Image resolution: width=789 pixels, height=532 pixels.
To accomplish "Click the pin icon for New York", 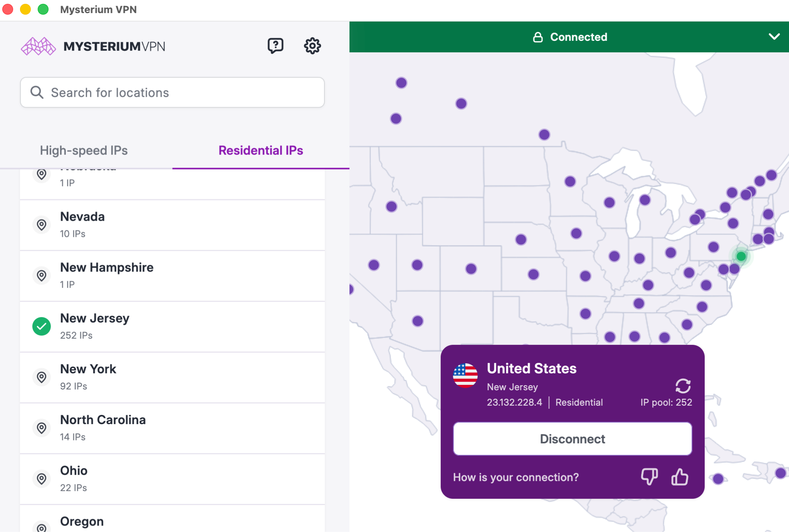I will tap(42, 377).
